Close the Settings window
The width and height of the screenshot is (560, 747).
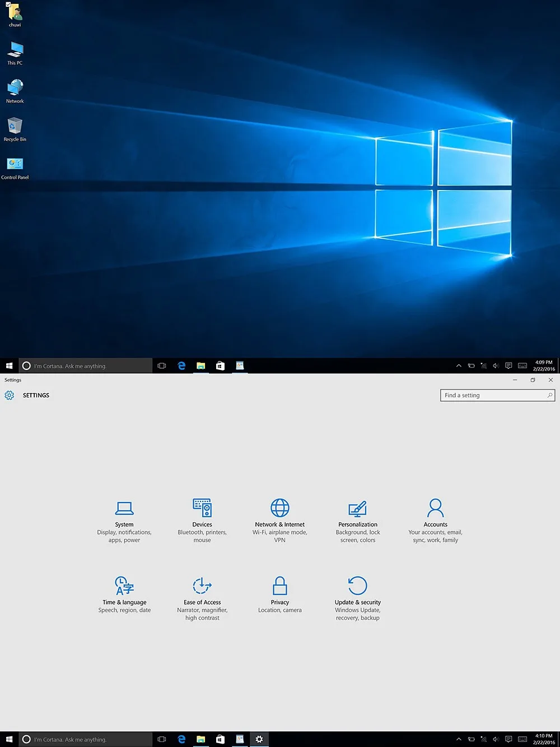(551, 380)
